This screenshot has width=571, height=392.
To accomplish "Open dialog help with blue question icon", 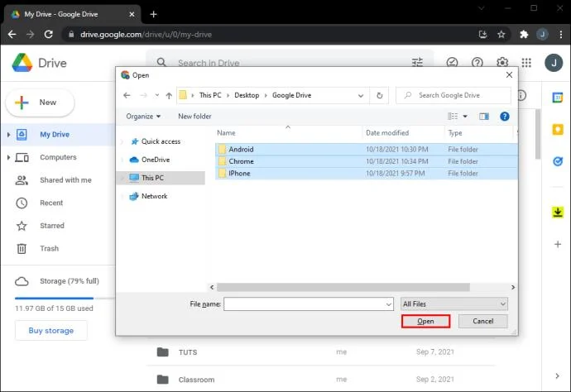I will coord(504,117).
